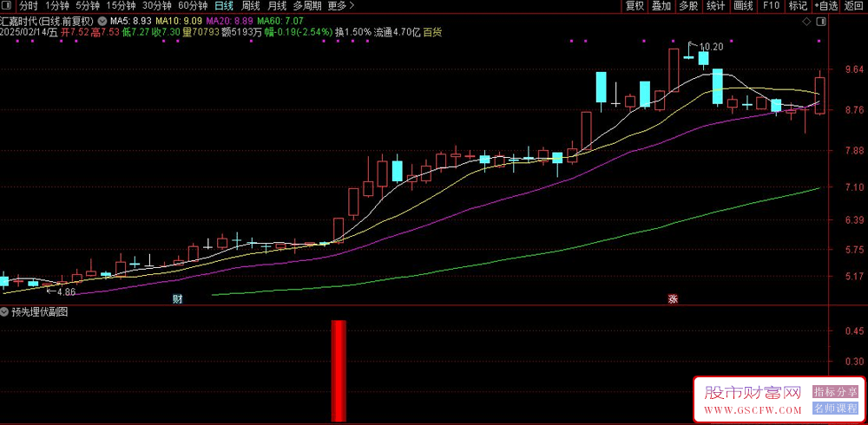Click the 10.20 high price label
Image resolution: width=868 pixels, height=425 pixels.
coord(712,47)
